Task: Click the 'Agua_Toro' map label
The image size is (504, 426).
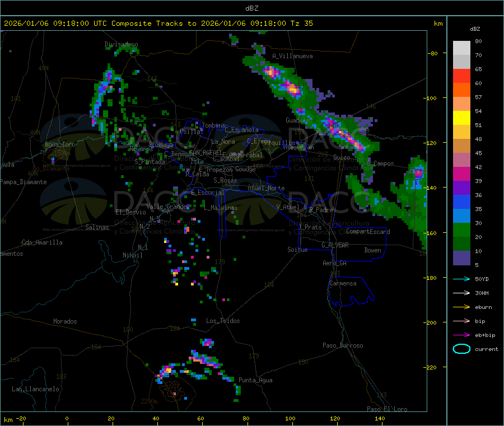Action: (x=60, y=144)
